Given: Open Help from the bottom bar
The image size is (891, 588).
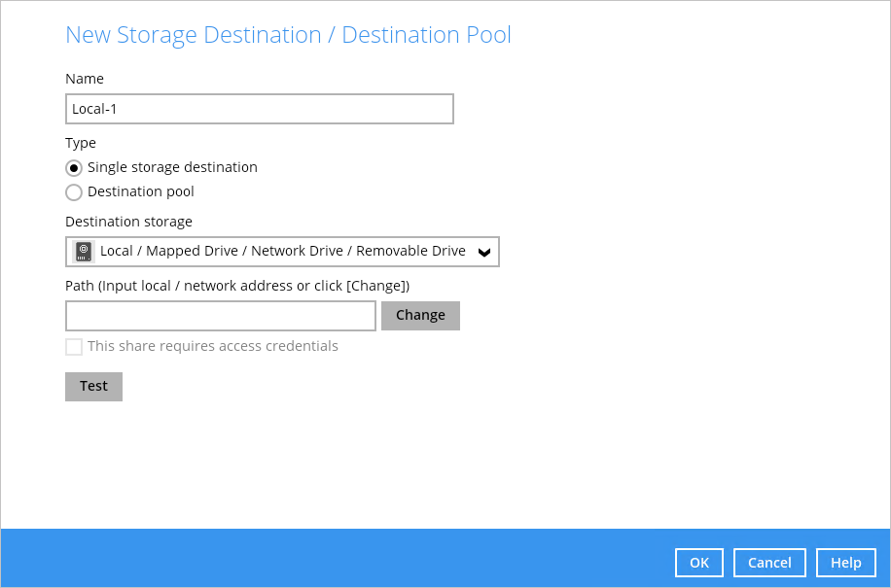Looking at the screenshot, I should 846,563.
